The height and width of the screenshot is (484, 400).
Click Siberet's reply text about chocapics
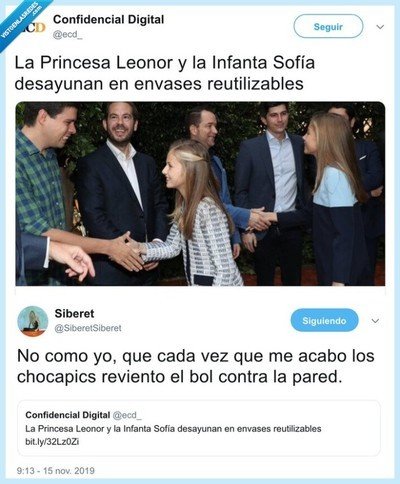coord(196,366)
